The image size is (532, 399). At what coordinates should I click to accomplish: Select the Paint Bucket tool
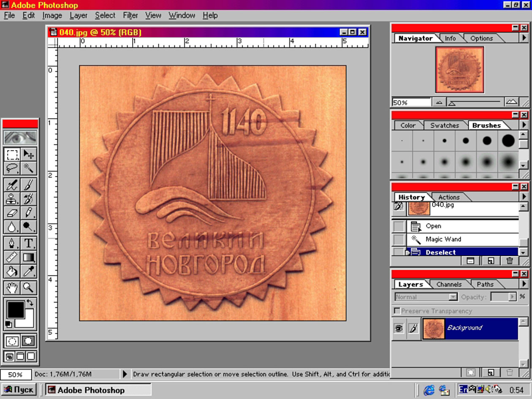pos(12,271)
